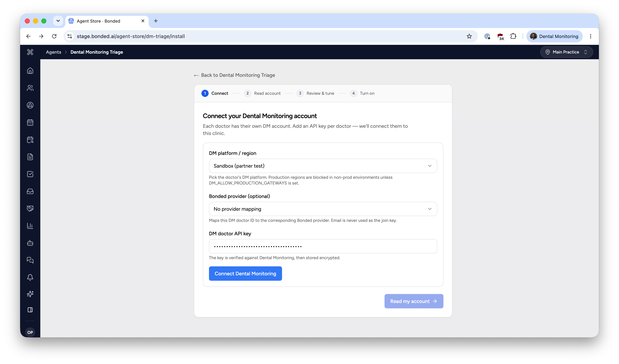Screen dimensions: 619x364
Task: Toggle the sidebar panel layout icon
Action: [30, 310]
